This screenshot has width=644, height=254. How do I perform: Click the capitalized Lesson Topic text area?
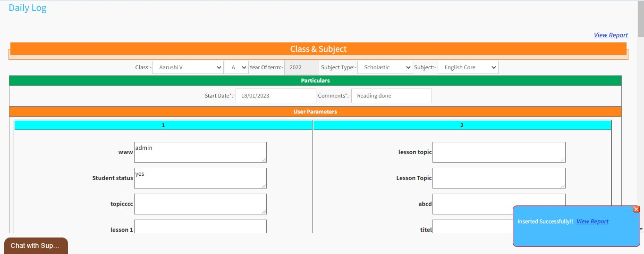point(499,178)
